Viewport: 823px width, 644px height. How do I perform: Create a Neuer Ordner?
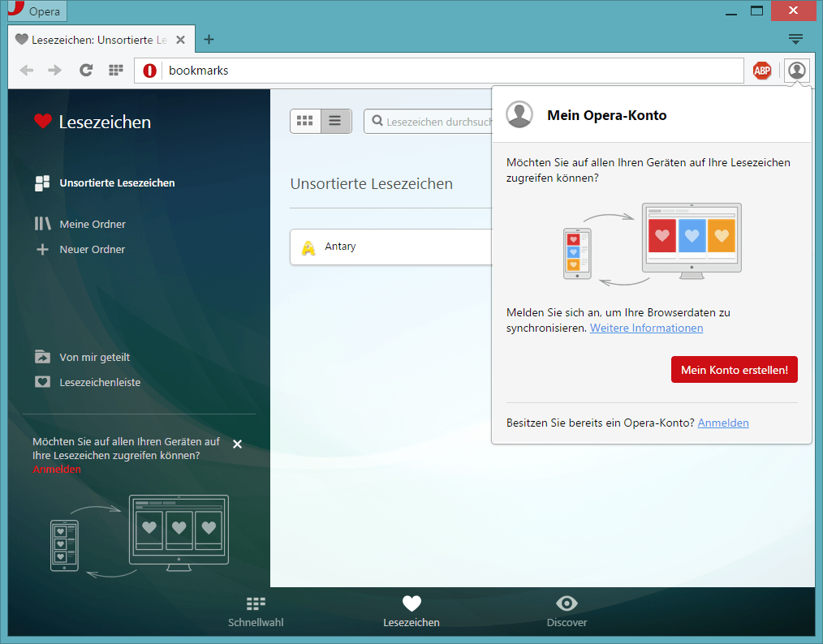(x=80, y=250)
